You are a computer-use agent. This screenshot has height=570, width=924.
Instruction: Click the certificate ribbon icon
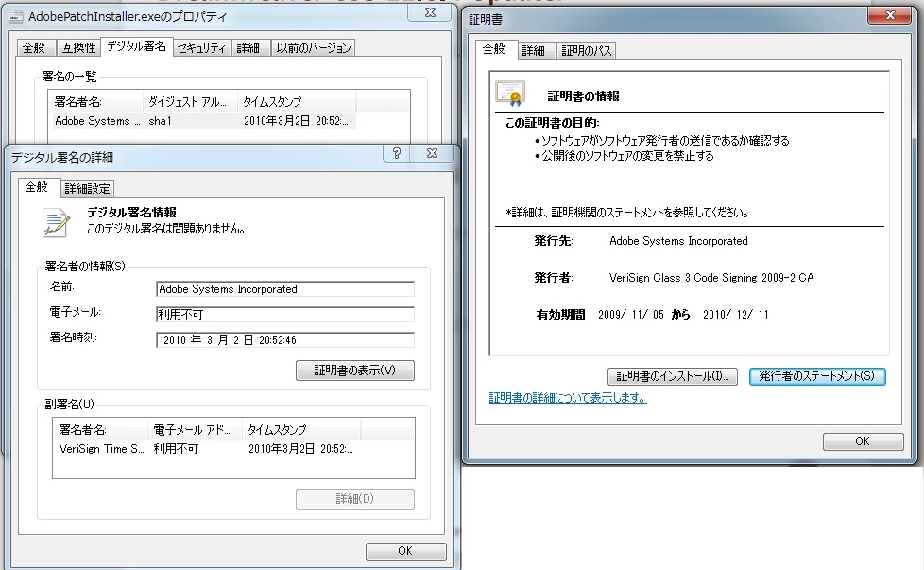[510, 94]
